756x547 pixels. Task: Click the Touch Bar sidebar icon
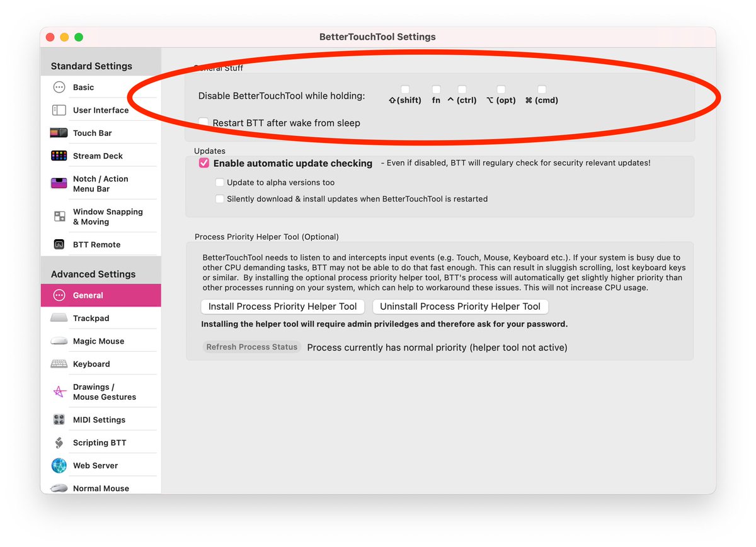[x=59, y=133]
